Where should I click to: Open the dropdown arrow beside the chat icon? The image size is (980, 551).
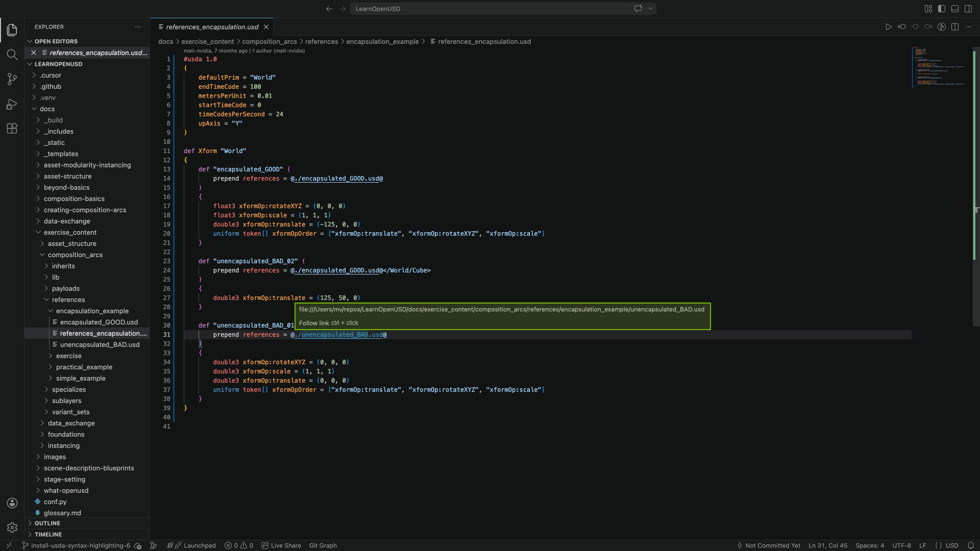[x=650, y=9]
